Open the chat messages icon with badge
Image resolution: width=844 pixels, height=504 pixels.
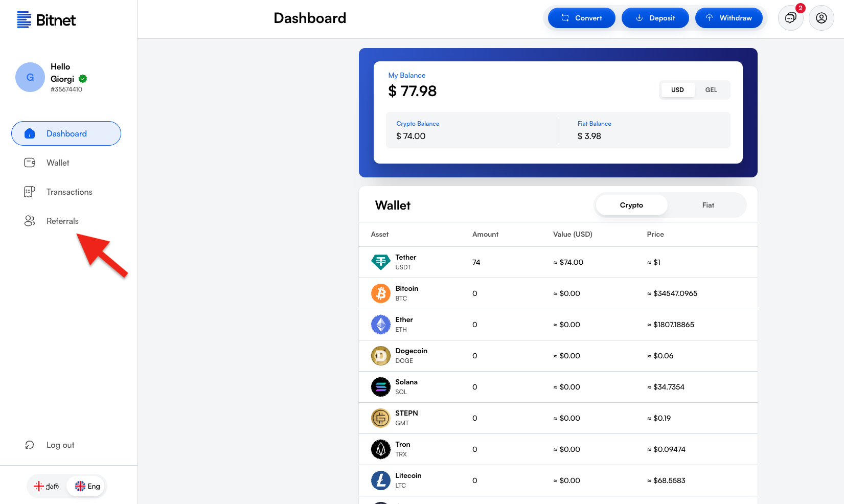click(x=791, y=18)
